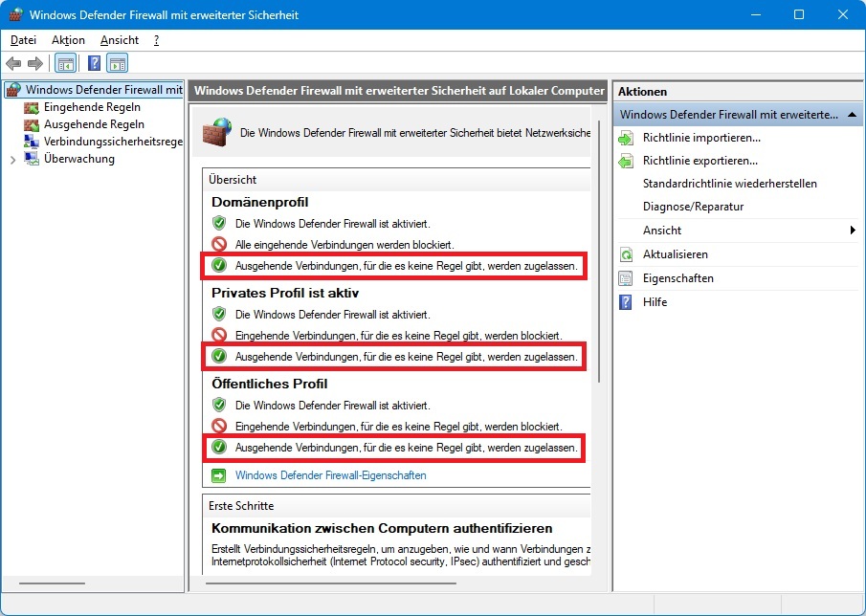Open the Aktion menu
Image resolution: width=866 pixels, height=616 pixels.
pos(69,40)
